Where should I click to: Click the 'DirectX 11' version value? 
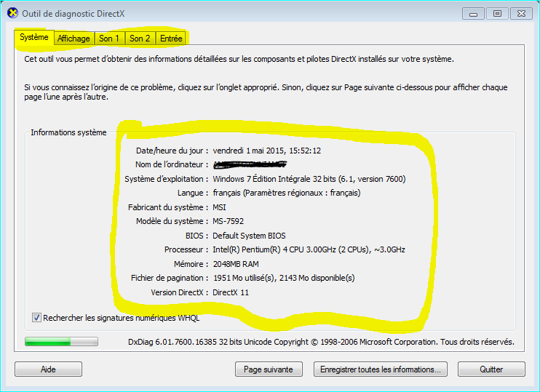pos(231,292)
